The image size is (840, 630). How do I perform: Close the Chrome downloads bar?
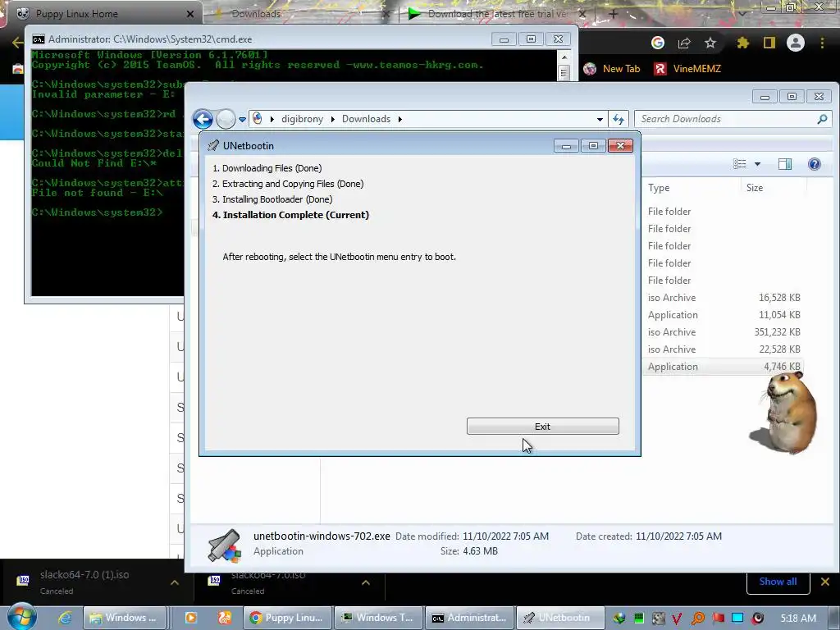click(x=825, y=582)
